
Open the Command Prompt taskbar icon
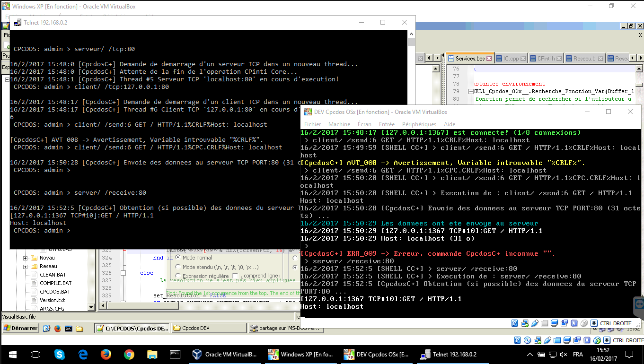click(175, 355)
